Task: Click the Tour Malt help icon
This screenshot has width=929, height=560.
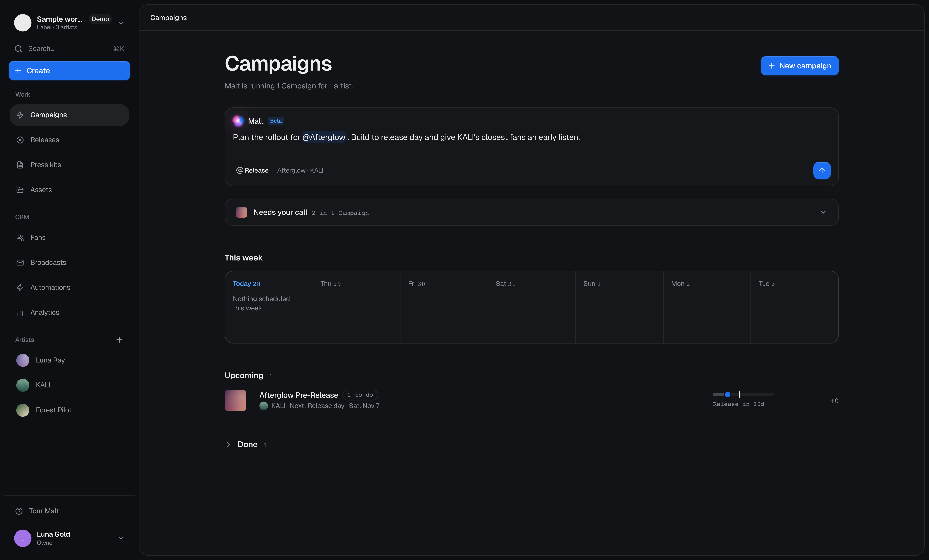Action: tap(19, 511)
